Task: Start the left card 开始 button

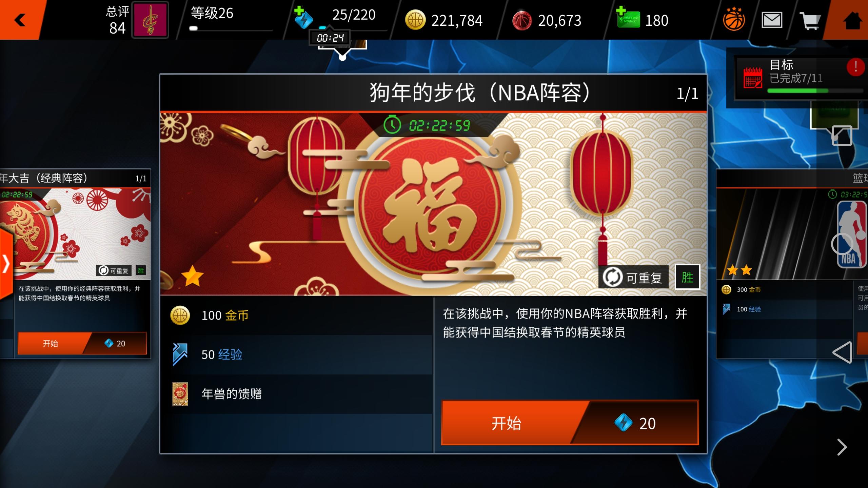Action: [82, 343]
